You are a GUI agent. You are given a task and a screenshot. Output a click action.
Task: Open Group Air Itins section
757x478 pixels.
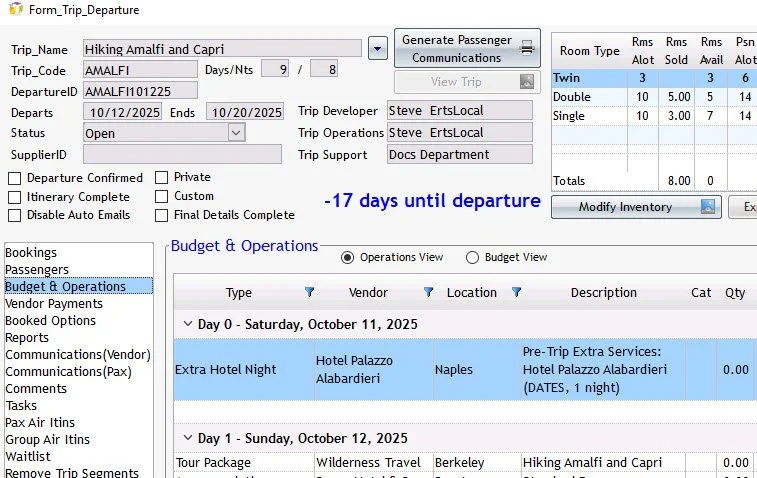(47, 439)
